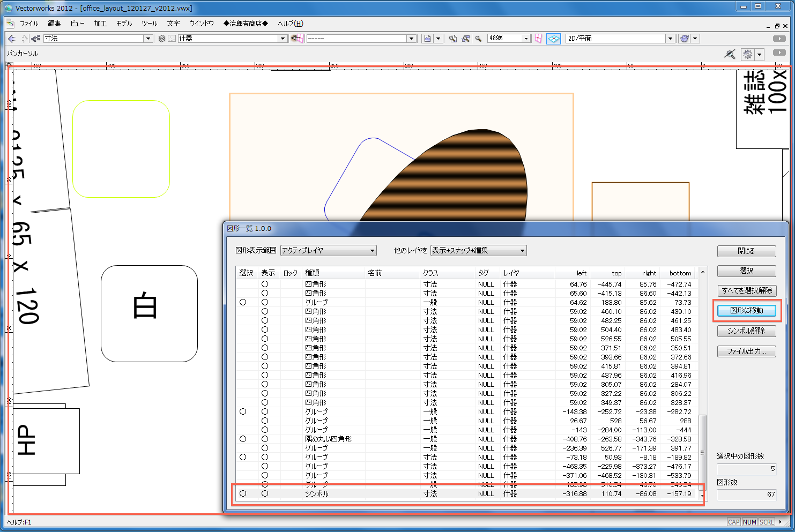Toggle 選択 mark on row with left -73.18
Screen dimensions: 795x532
[243, 457]
